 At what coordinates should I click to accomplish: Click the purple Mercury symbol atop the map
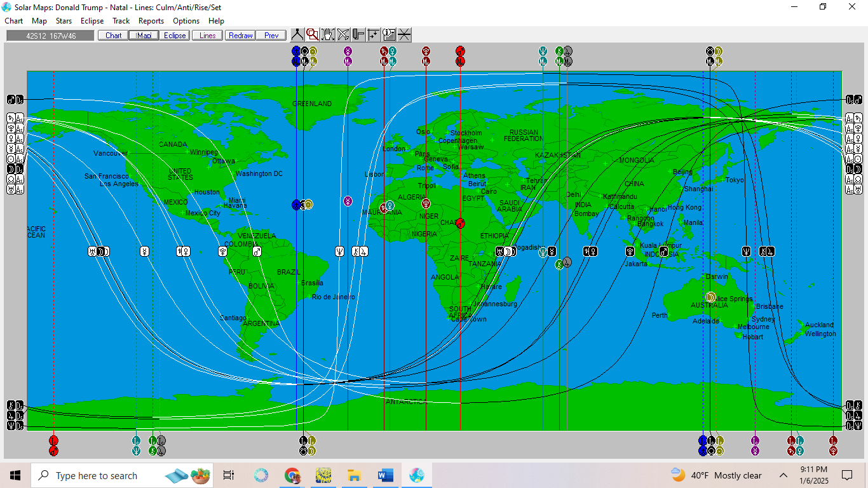point(348,51)
